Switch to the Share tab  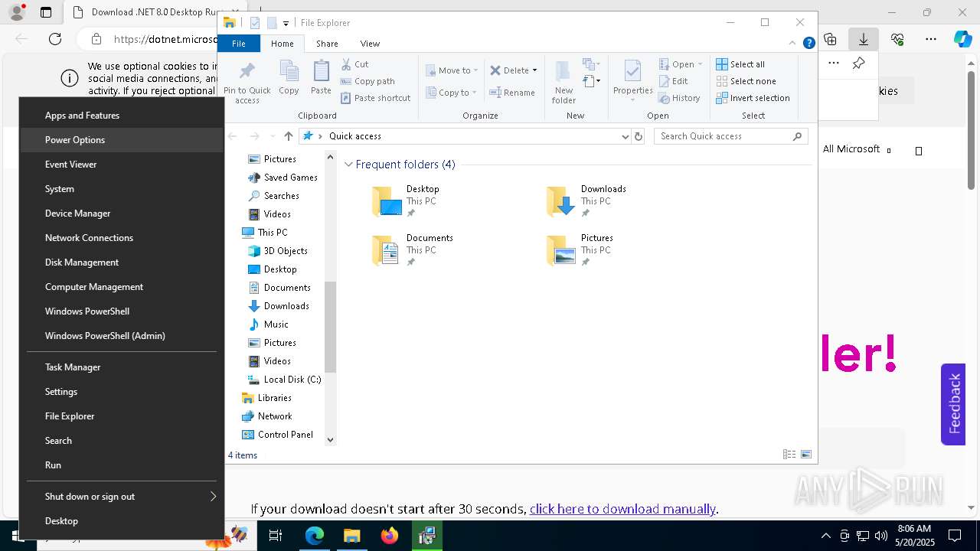pos(327,44)
